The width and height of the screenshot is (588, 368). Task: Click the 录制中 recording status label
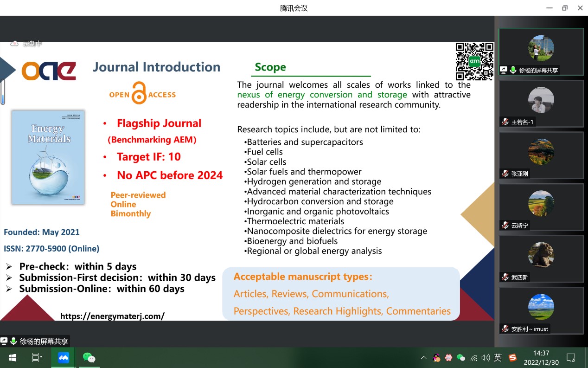(32, 44)
